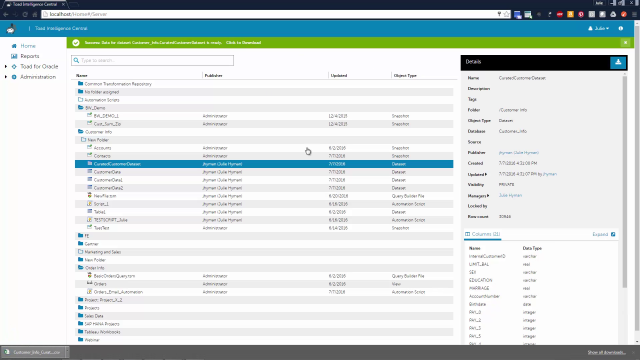Expand the Managers arrow in Details
640x360 pixels.
pyautogui.click(x=488, y=196)
